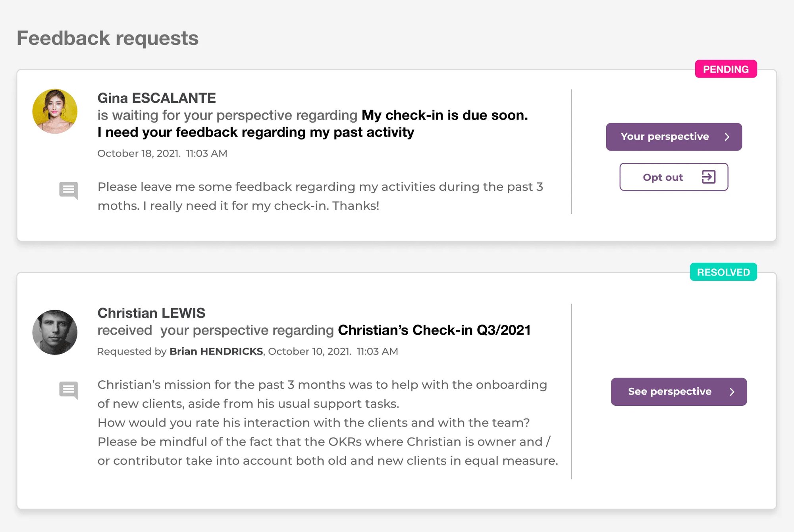Click the RESOLVED status badge

pos(723,272)
